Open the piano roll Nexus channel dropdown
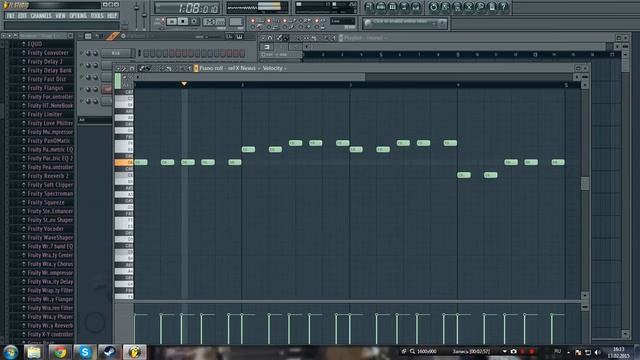Image resolution: width=640 pixels, height=360 pixels. [x=243, y=68]
